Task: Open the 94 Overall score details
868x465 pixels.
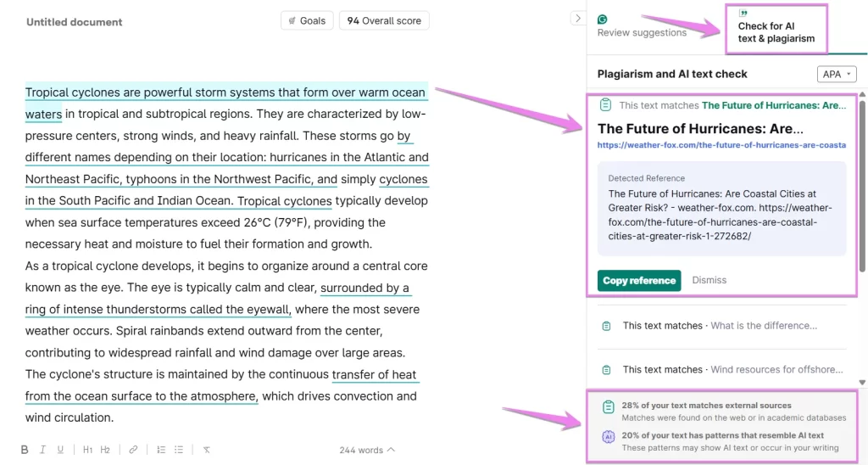Action: (x=384, y=21)
